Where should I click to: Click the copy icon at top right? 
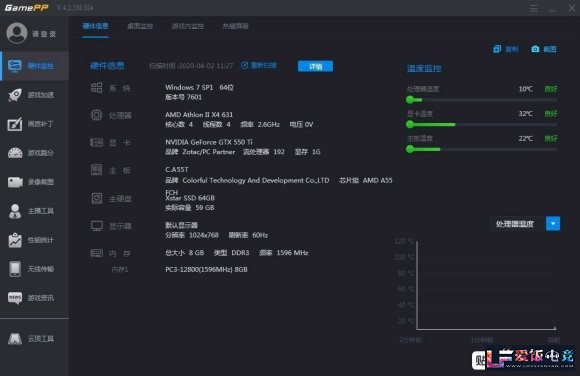pos(497,49)
